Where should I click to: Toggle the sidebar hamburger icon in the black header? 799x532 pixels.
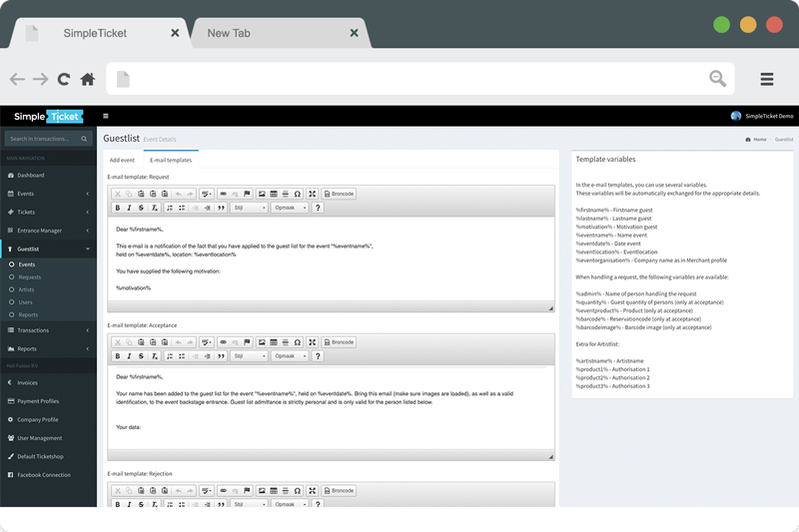pos(106,116)
